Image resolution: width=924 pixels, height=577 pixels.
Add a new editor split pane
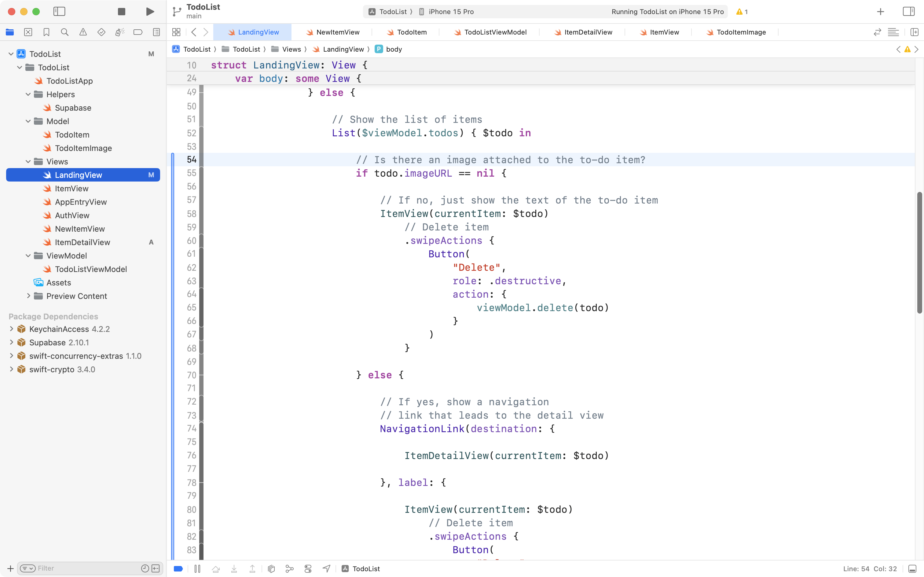(x=915, y=32)
